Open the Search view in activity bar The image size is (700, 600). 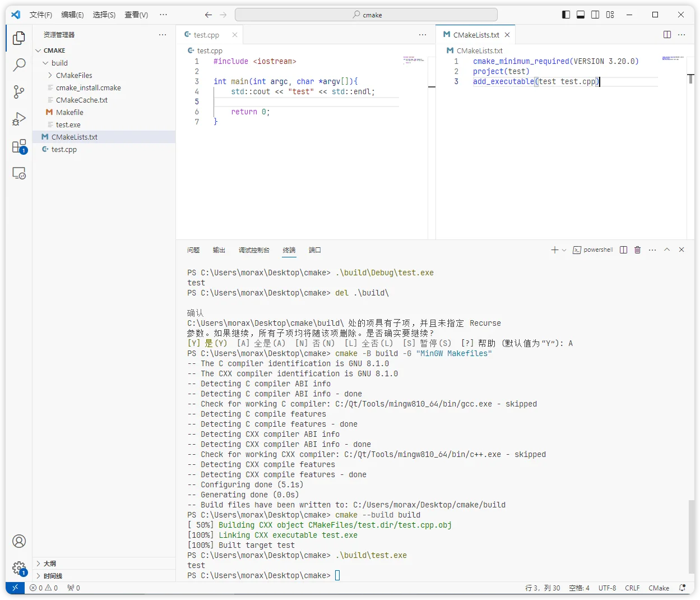[x=19, y=65]
